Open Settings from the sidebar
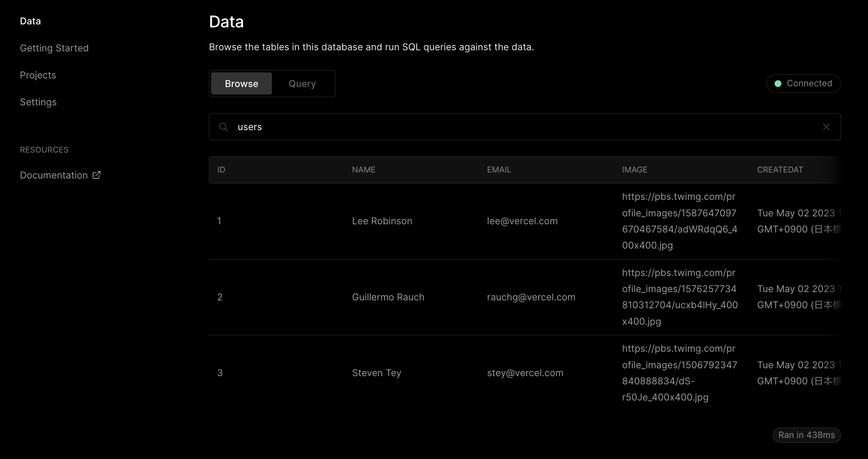 coord(38,102)
